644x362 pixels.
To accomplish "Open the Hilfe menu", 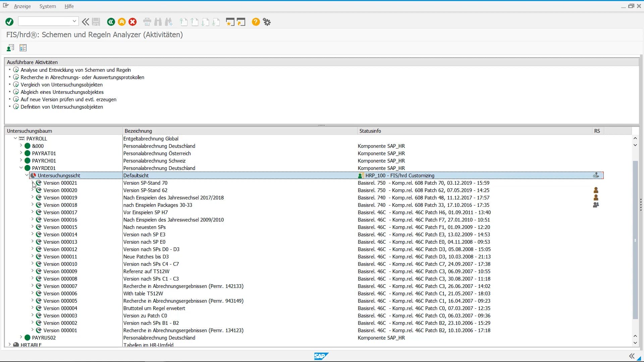I will [x=69, y=6].
